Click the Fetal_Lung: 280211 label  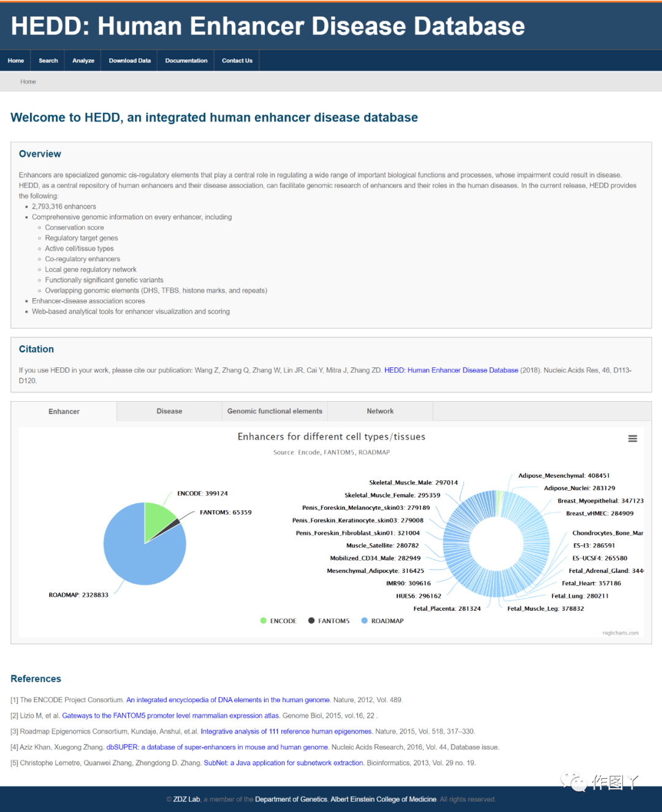click(x=580, y=596)
